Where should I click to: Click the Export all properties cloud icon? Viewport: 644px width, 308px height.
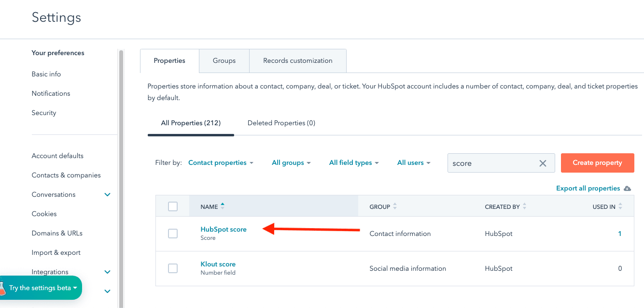point(627,188)
